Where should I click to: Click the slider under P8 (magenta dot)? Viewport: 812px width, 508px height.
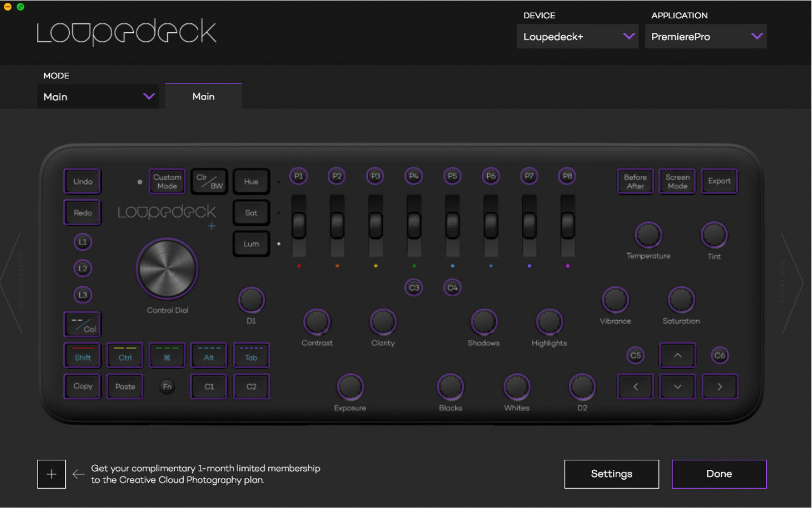coord(568,225)
